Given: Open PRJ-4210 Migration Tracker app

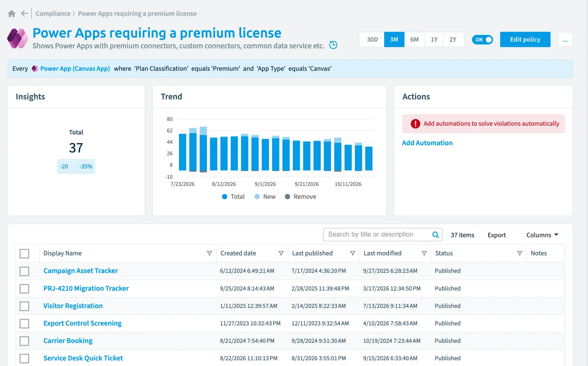Looking at the screenshot, I should click(86, 288).
